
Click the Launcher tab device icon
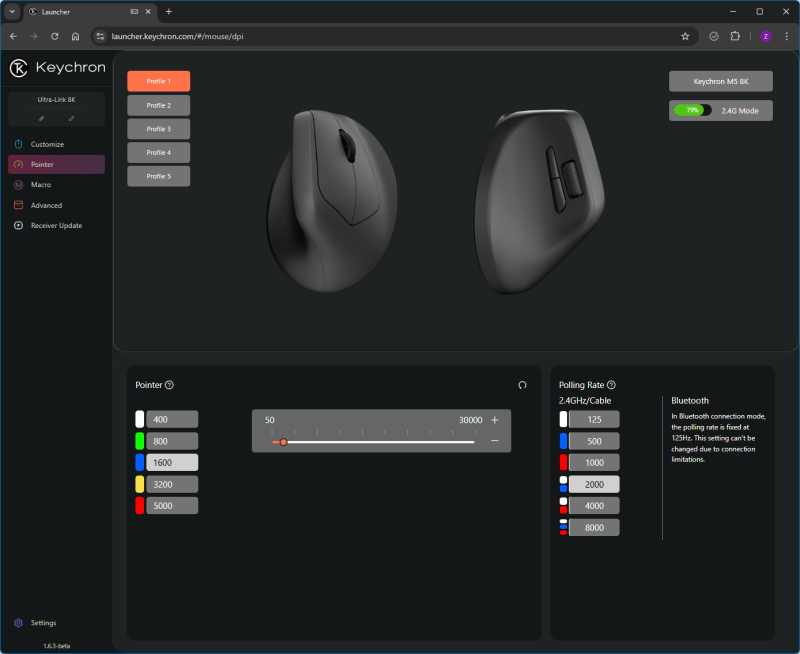[134, 12]
